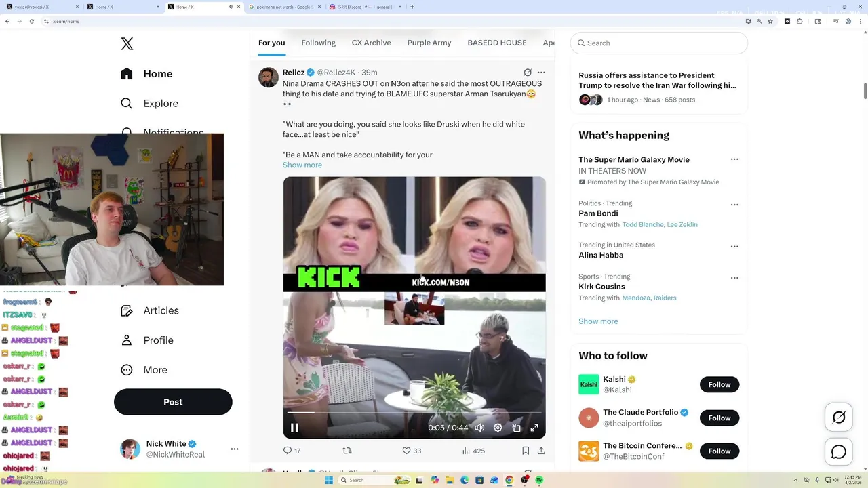The image size is (868, 488).
Task: Switch to the Google search browser tab
Action: (283, 7)
